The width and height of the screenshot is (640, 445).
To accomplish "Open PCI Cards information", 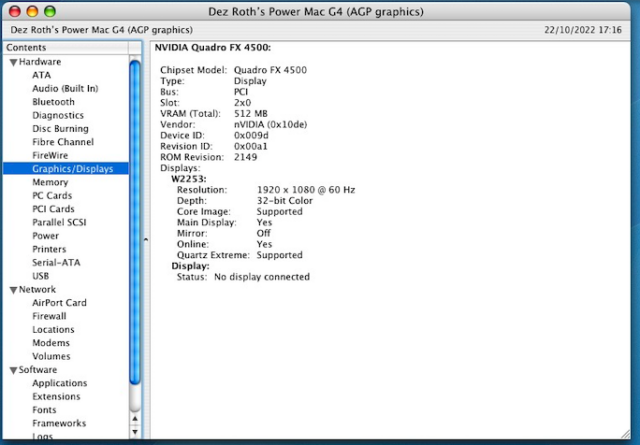I will [53, 209].
